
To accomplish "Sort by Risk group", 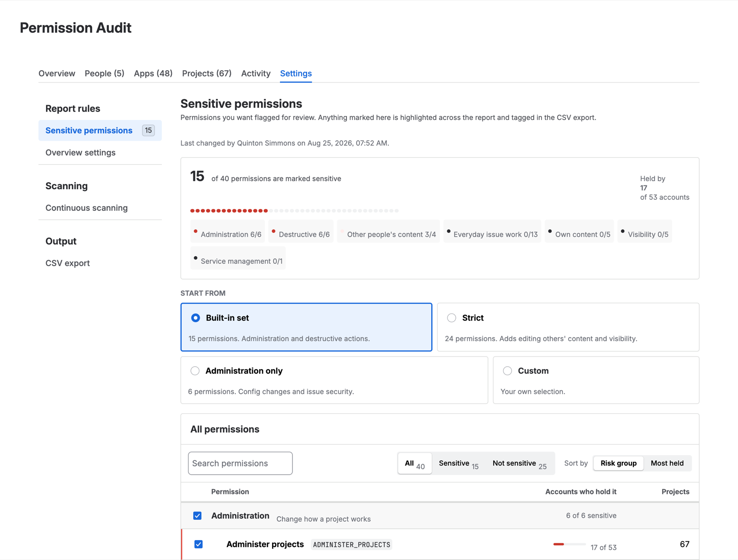I will point(619,463).
